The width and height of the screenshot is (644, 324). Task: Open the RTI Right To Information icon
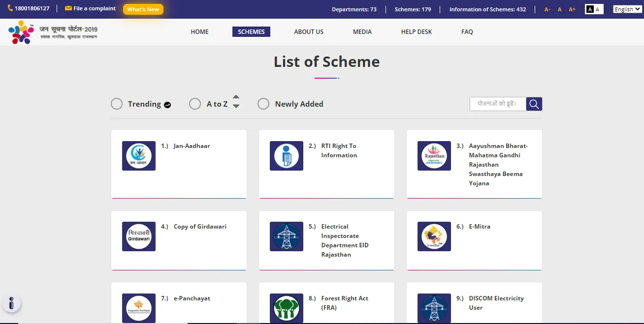point(287,156)
